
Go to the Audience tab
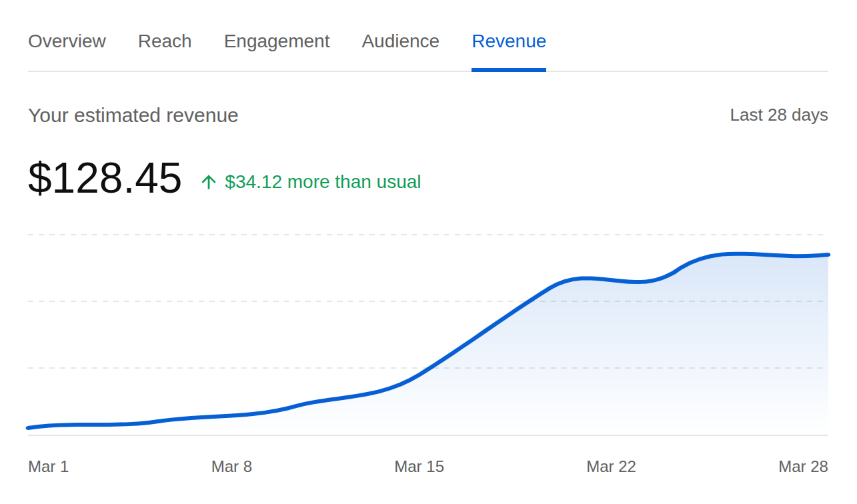[400, 41]
